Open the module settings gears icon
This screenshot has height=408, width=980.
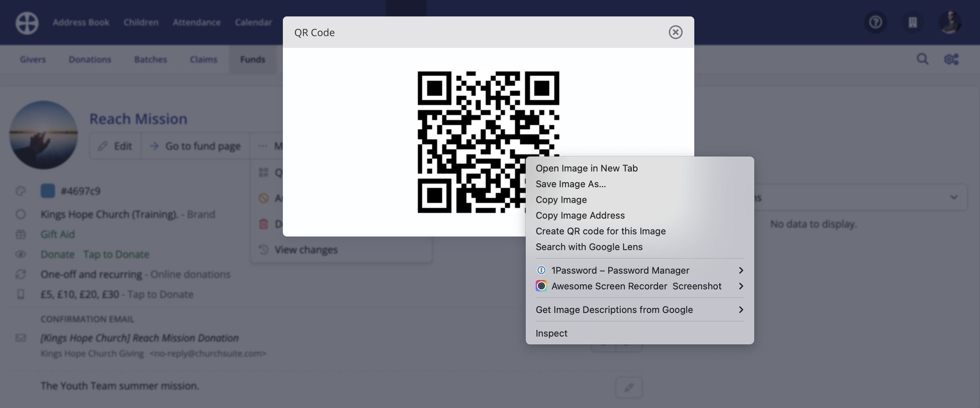951,59
